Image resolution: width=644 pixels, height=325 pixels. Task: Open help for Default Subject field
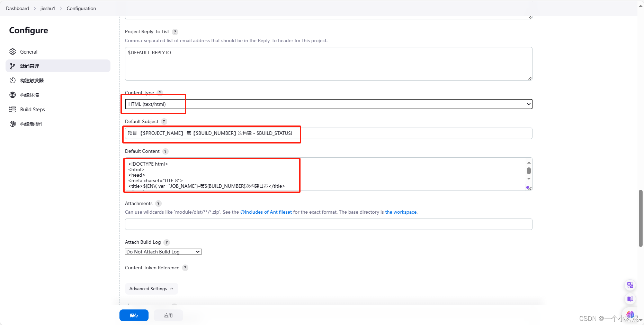click(x=164, y=121)
